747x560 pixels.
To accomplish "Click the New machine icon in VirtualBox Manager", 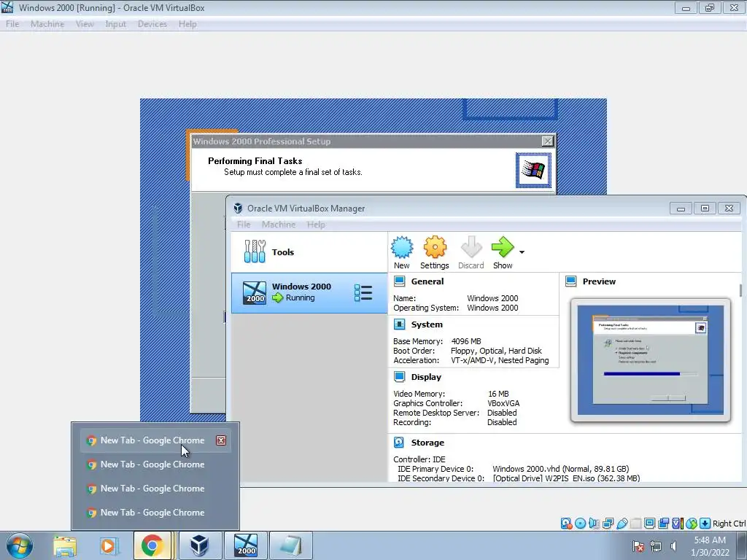I will [402, 248].
